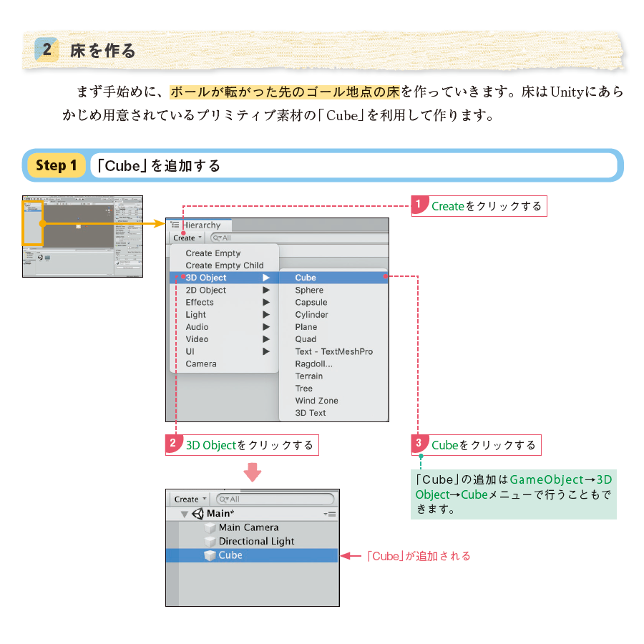Click the Video submenu arrow

(266, 339)
